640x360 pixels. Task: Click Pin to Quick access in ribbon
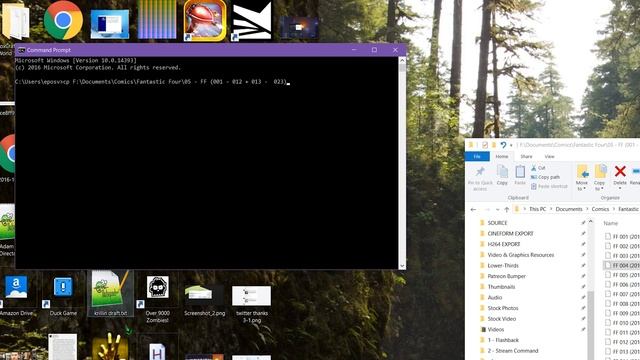(480, 178)
